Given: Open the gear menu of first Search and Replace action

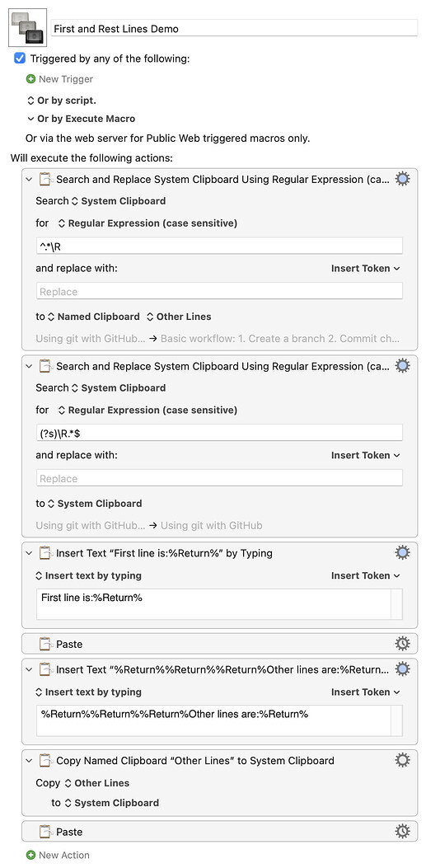Looking at the screenshot, I should coord(402,179).
